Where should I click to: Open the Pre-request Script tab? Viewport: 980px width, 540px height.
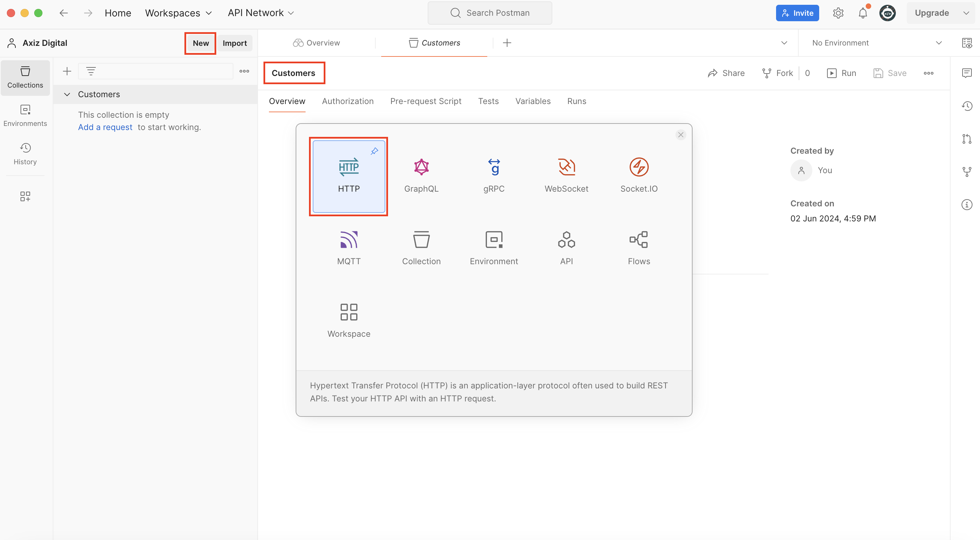point(426,101)
